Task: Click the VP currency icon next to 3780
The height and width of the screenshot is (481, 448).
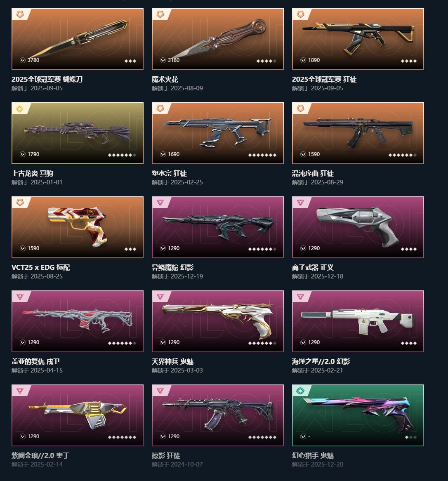Action: [x=22, y=60]
